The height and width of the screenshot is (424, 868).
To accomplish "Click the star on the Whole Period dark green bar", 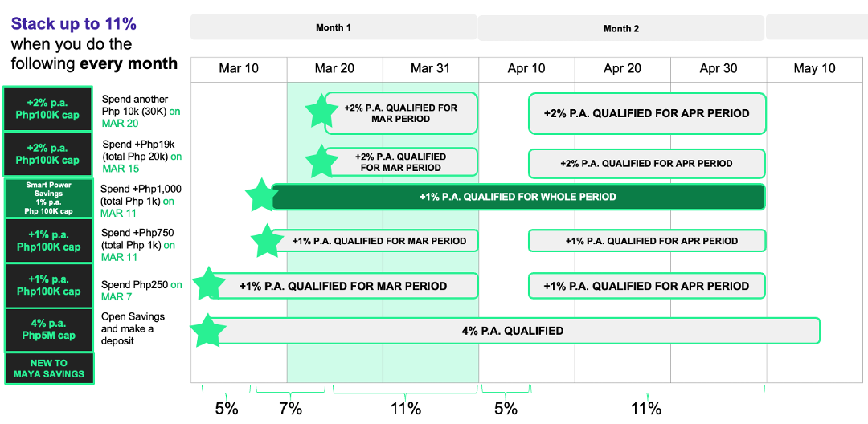I will (x=261, y=196).
